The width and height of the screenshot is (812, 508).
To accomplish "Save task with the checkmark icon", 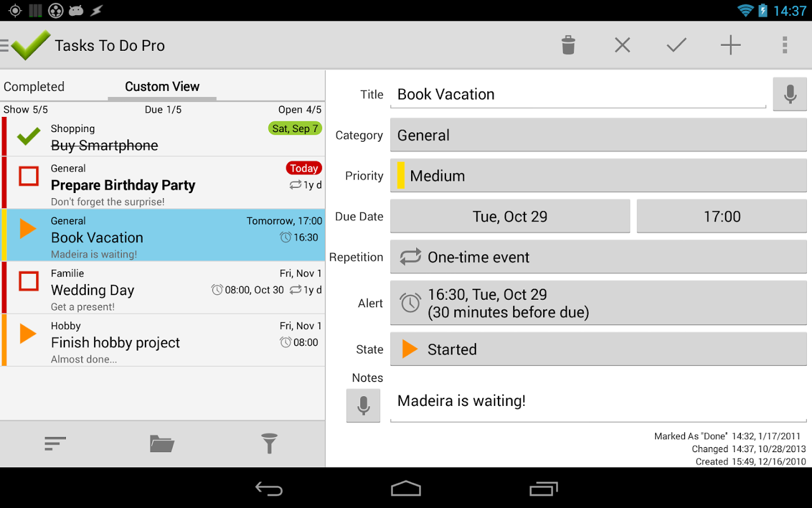I will pyautogui.click(x=676, y=45).
